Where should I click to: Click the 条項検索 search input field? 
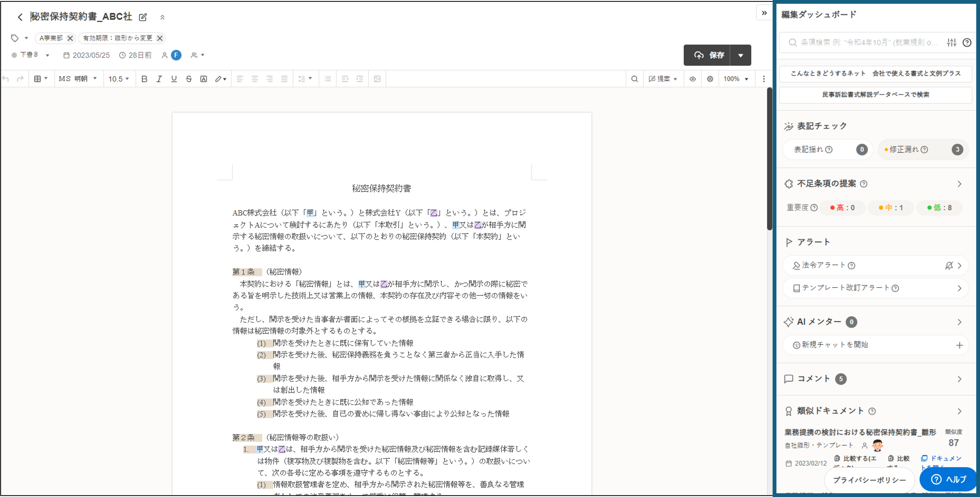coord(856,43)
